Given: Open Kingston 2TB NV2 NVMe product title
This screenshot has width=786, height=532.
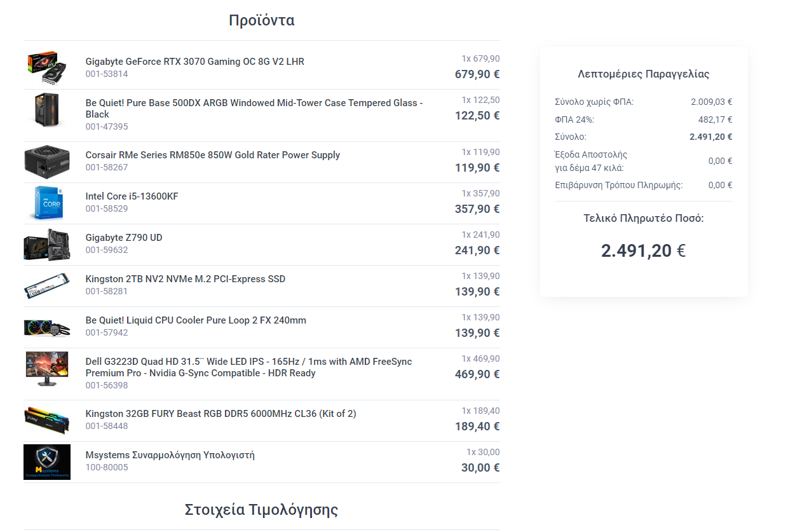Looking at the screenshot, I should (x=186, y=279).
